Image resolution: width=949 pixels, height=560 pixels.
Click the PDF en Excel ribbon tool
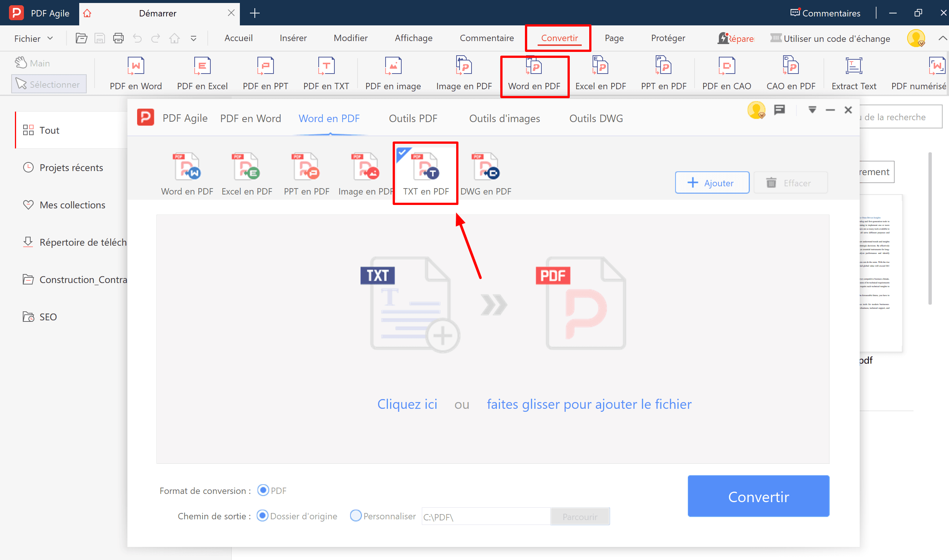[202, 74]
